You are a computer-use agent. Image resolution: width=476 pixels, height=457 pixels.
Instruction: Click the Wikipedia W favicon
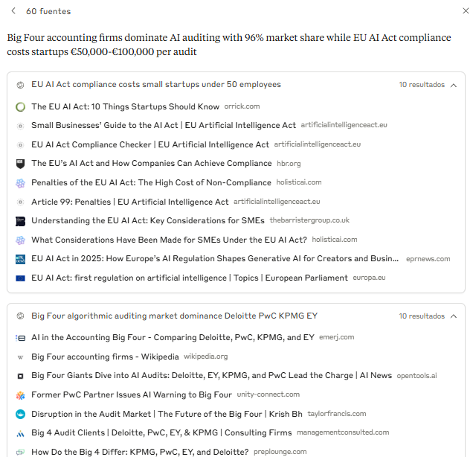pos(21,357)
